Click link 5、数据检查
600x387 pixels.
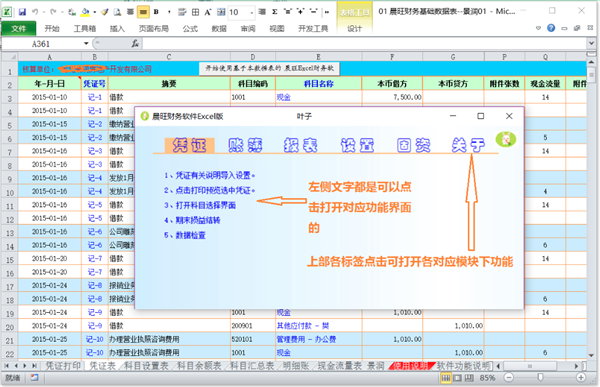point(185,235)
